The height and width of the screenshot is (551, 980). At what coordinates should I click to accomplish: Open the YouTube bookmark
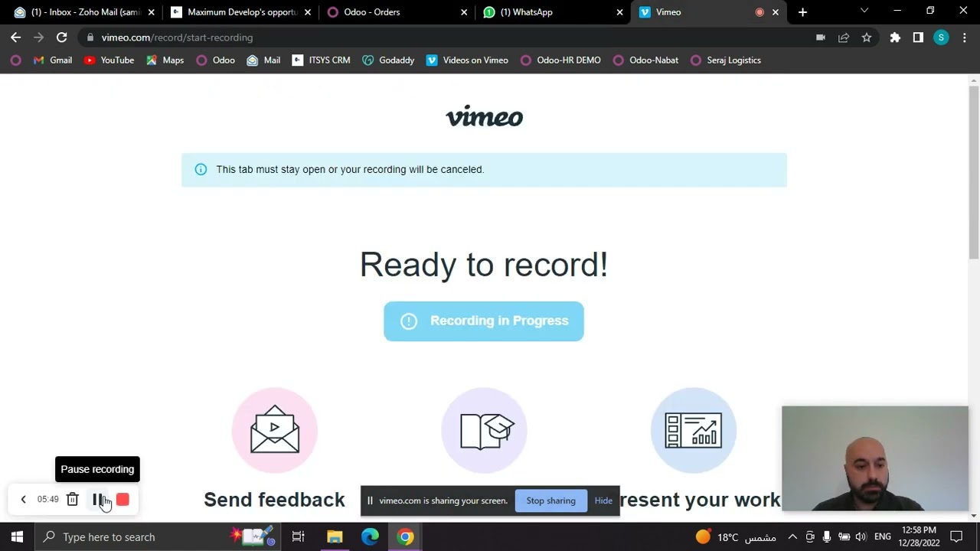coord(109,60)
